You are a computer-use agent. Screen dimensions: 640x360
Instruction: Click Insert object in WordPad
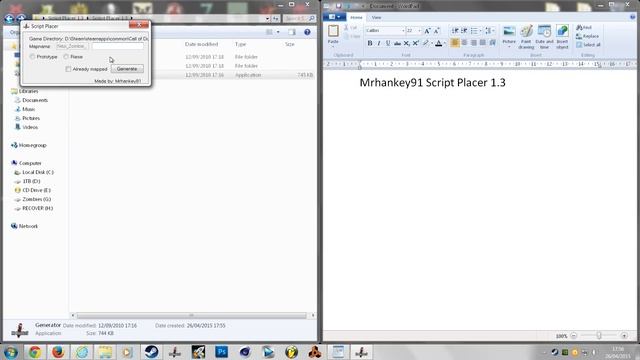(562, 37)
